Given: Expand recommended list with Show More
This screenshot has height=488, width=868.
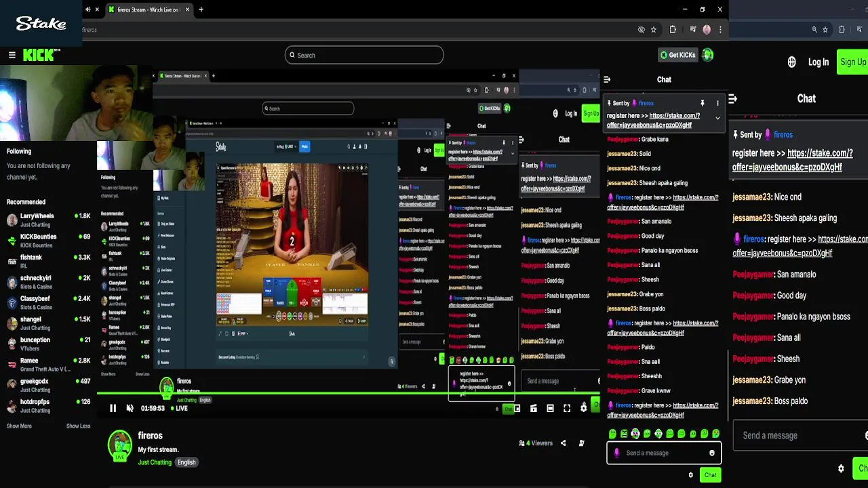Looking at the screenshot, I should pos(19,426).
